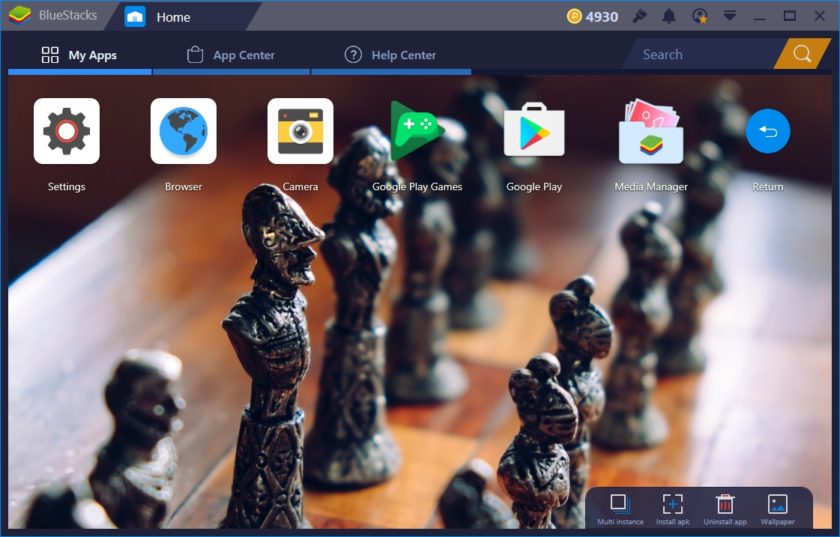Open notifications bell in title bar
This screenshot has height=537, width=840.
pyautogui.click(x=669, y=17)
